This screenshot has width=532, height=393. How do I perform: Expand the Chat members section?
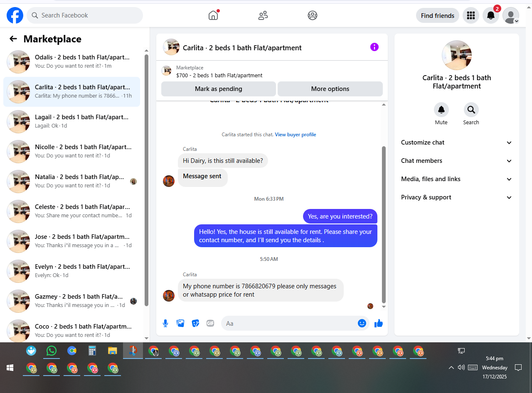[457, 161]
